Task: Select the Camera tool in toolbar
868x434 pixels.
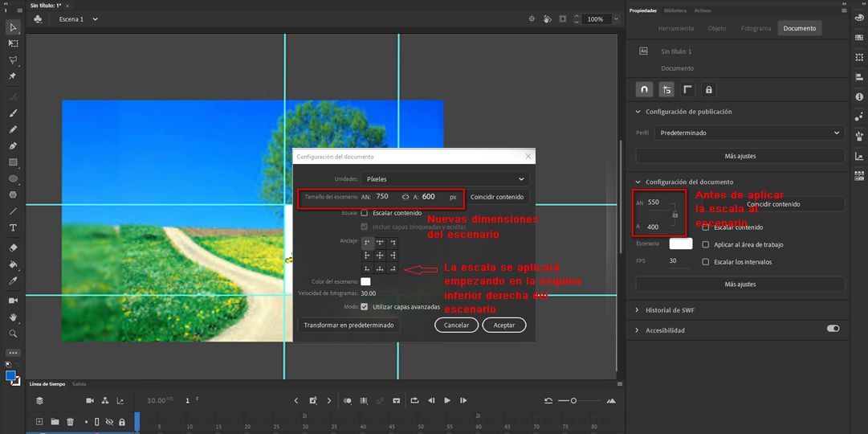Action: 14,301
